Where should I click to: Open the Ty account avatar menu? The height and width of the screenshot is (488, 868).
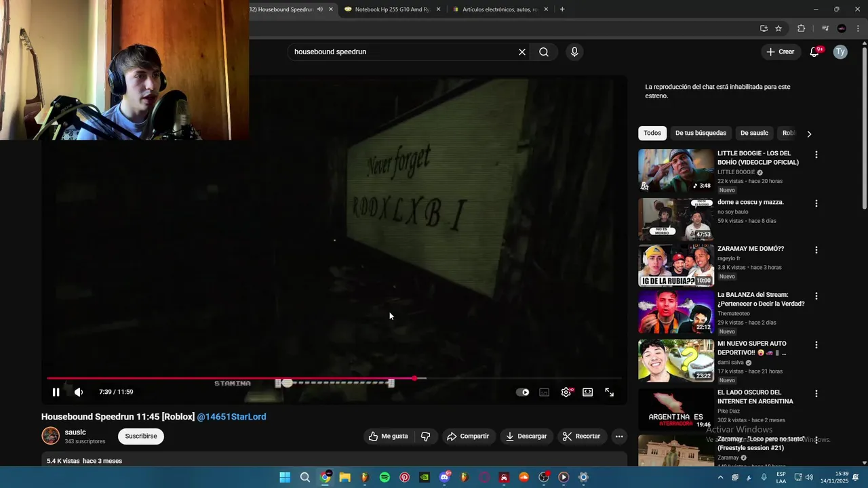(x=840, y=52)
